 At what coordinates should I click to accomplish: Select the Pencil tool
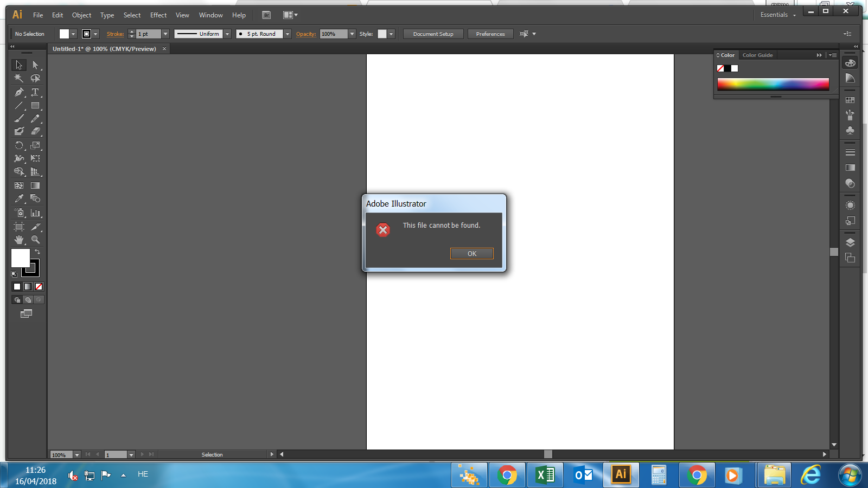click(x=35, y=118)
